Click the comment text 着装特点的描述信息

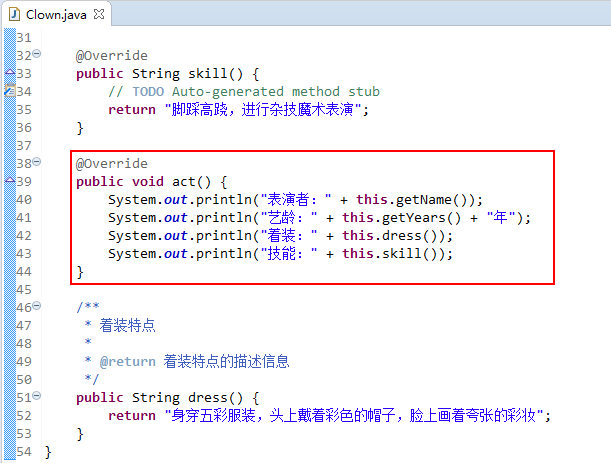coord(226,361)
